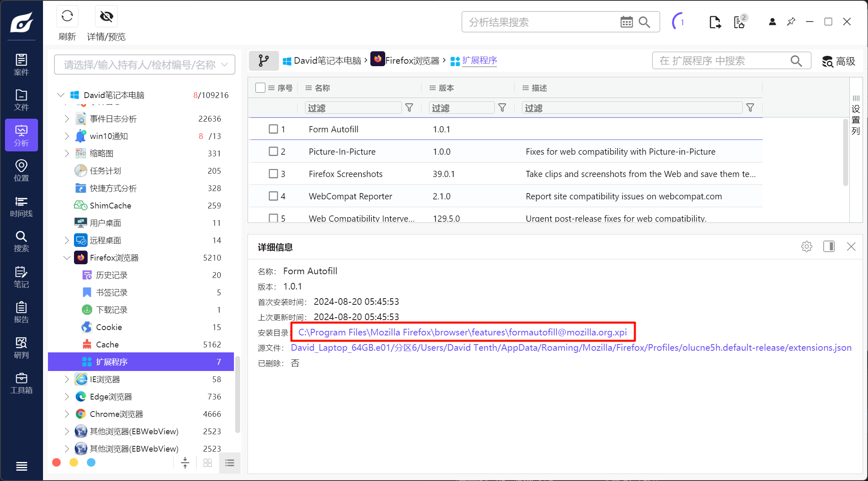This screenshot has height=481, width=868.
Task: Open the calendar date filter in search
Action: coord(626,22)
